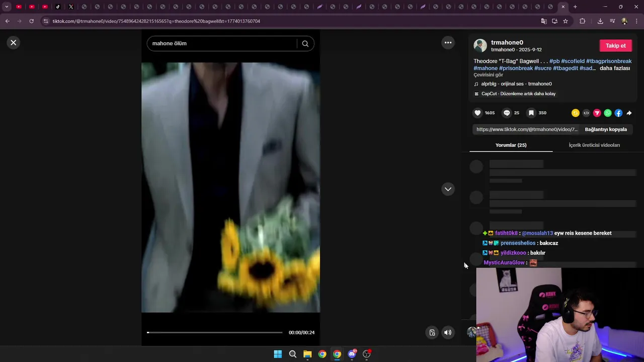
Task: Open original sound 'alprblg - orijinal ses'
Action: (x=516, y=84)
